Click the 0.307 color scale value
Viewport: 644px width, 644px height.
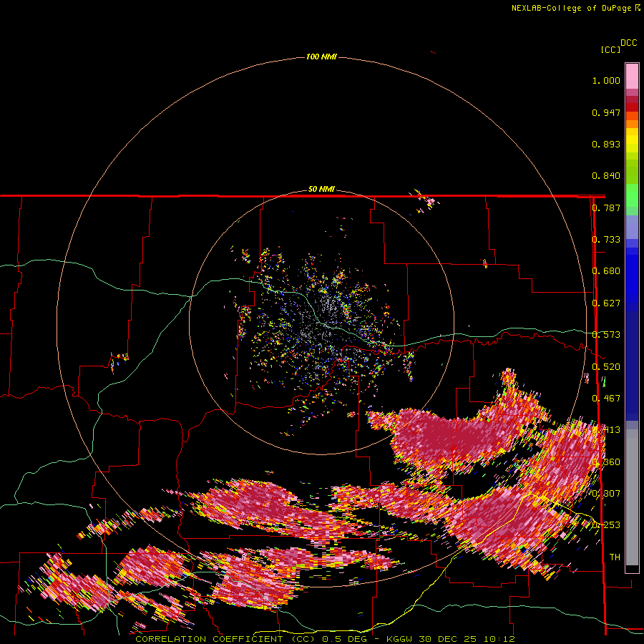click(x=606, y=493)
